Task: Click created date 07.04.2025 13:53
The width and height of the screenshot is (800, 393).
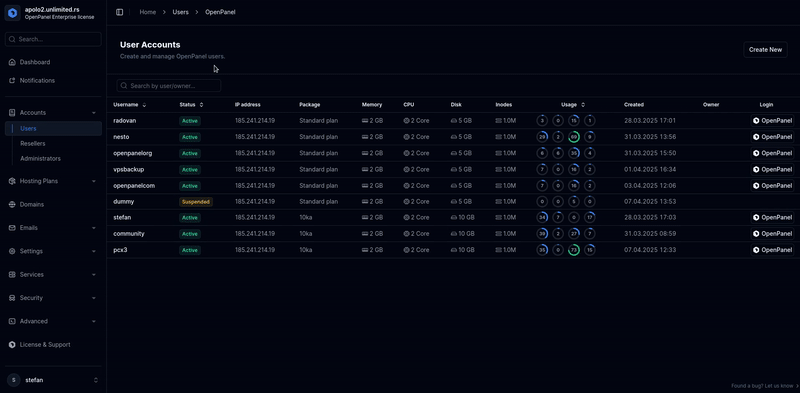Action: click(650, 202)
